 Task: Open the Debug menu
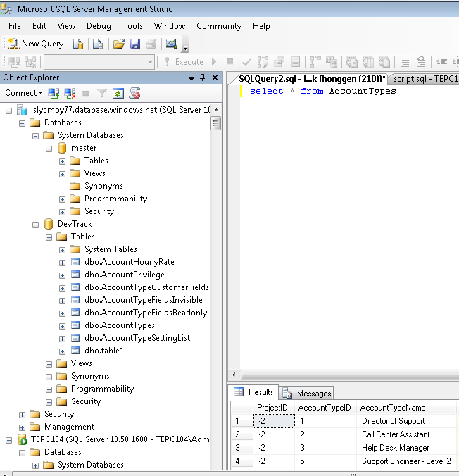pos(99,26)
